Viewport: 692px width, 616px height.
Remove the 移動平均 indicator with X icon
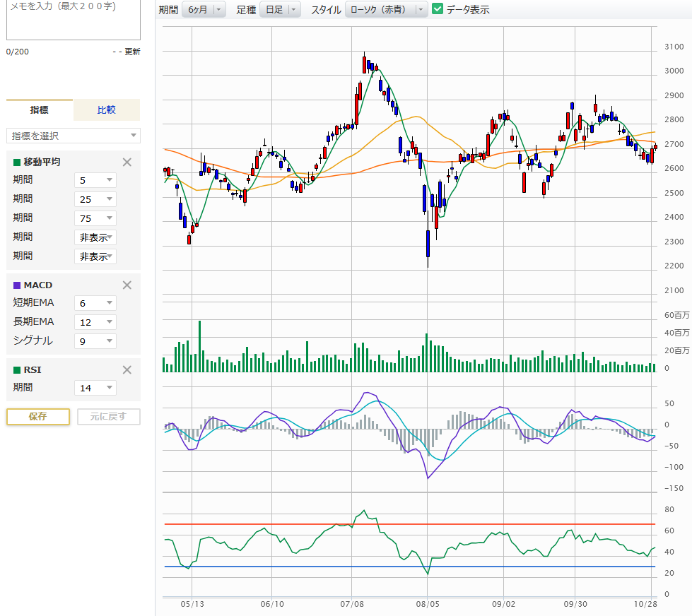pyautogui.click(x=127, y=162)
